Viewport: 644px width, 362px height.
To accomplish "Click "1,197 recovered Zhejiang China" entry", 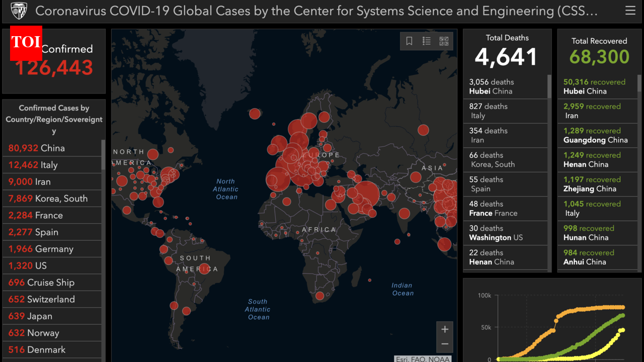I will (598, 184).
